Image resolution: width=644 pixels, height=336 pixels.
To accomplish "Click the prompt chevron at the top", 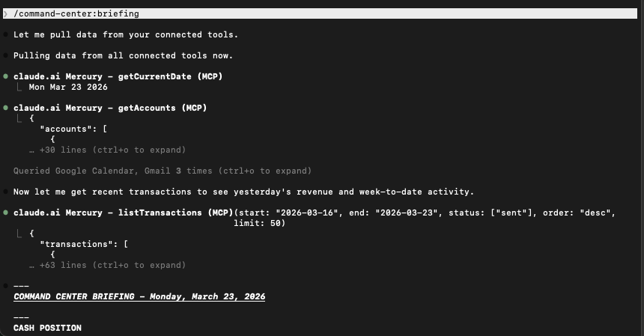I will [6, 13].
